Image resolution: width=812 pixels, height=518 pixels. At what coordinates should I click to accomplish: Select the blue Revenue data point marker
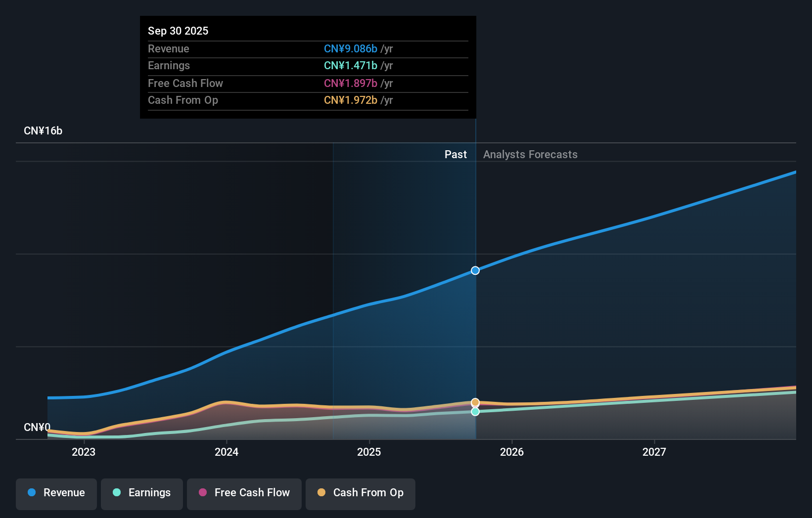pyautogui.click(x=475, y=270)
